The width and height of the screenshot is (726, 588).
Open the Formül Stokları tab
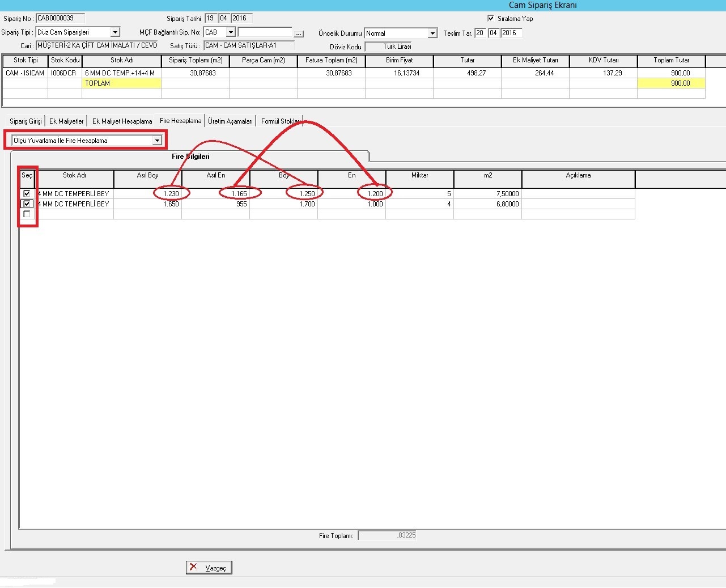tap(281, 121)
